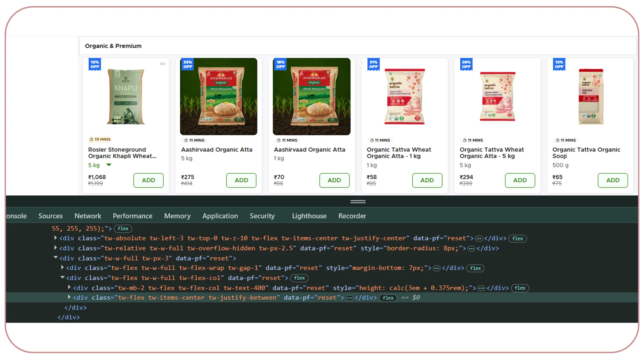Switch to the Sources tab
Image resolution: width=644 pixels, height=359 pixels.
click(x=50, y=216)
